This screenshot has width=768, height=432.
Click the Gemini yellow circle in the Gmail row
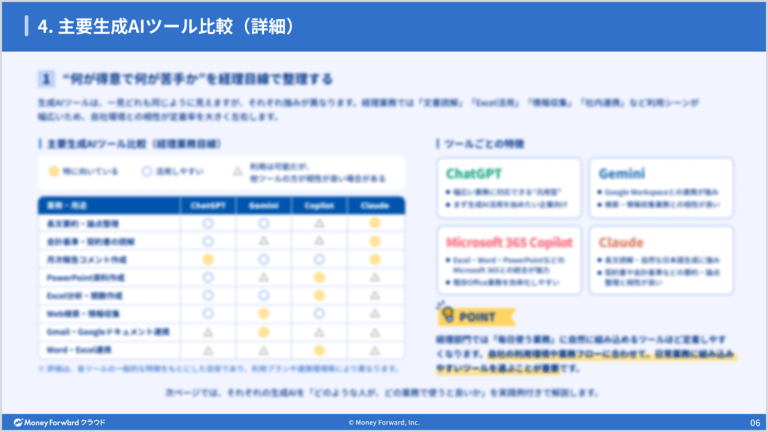click(264, 332)
